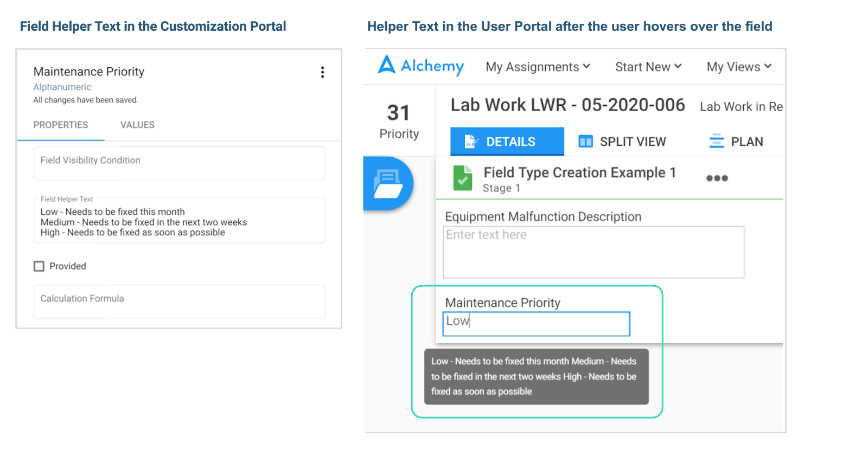Click the Maintenance Priority input field
The width and height of the screenshot is (868, 449).
pyautogui.click(x=536, y=324)
